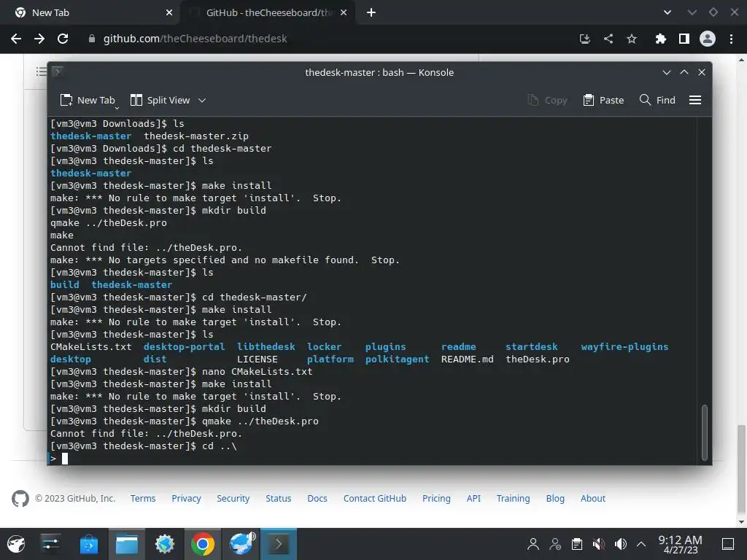The image size is (747, 560).
Task: Paste into Konsole terminal
Action: pos(603,100)
